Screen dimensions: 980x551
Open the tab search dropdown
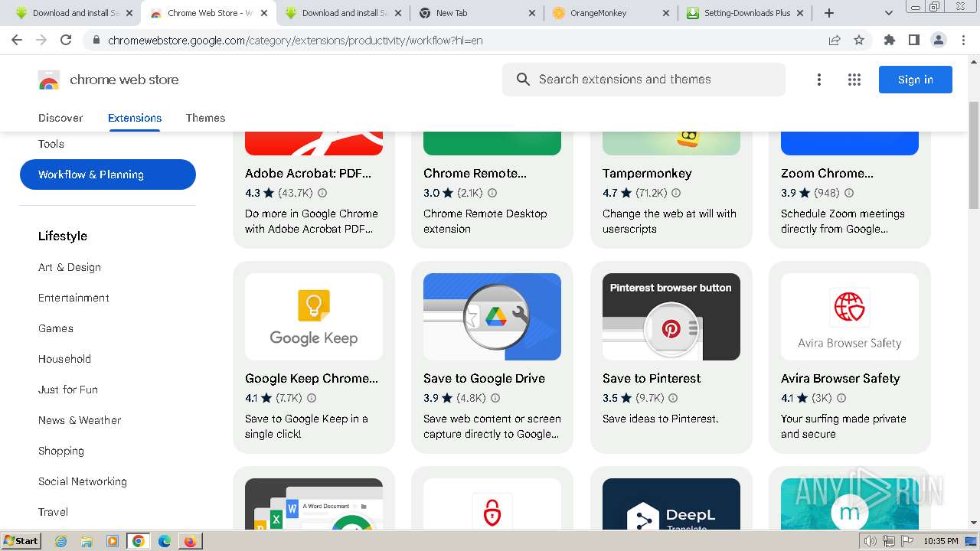tap(889, 13)
